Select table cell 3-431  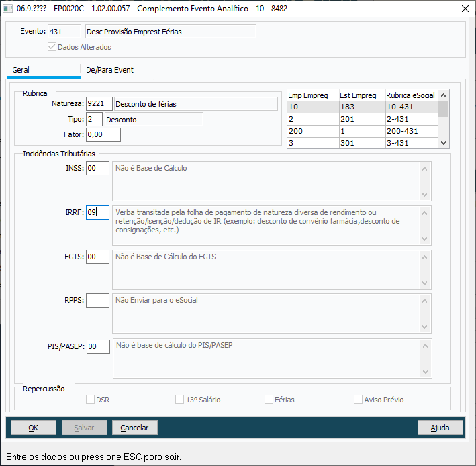[412, 143]
